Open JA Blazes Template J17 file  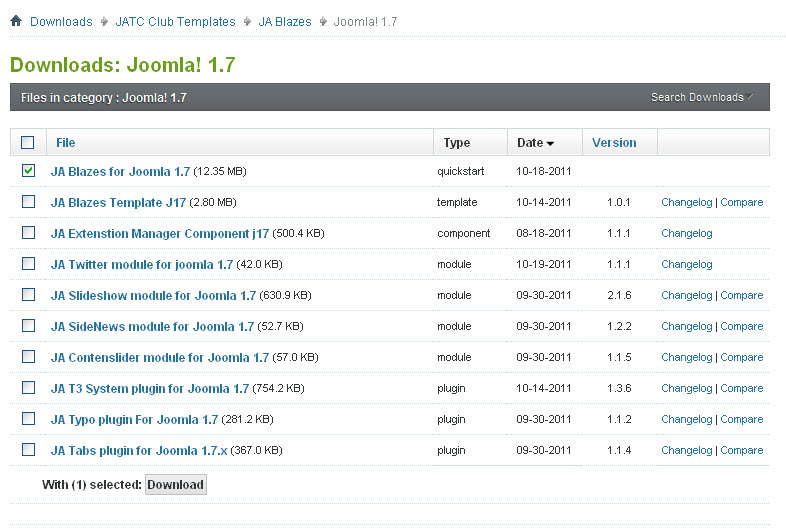tap(118, 203)
